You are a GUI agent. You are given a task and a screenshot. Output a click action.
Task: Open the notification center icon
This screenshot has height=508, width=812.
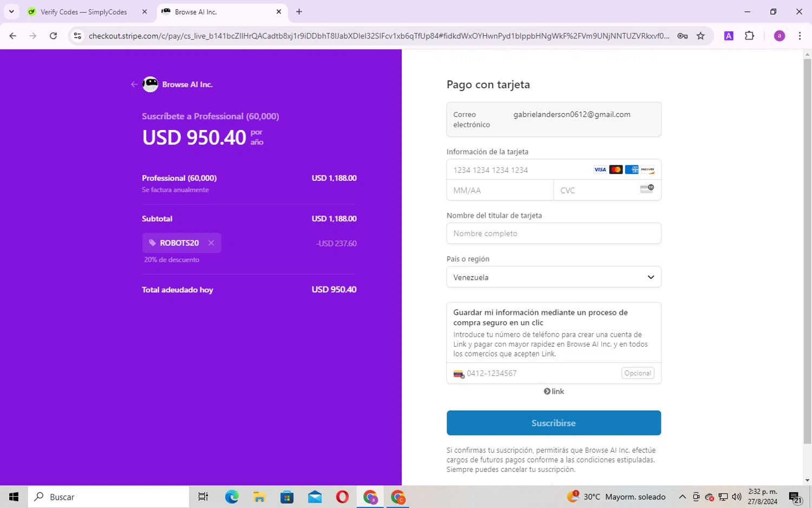click(x=795, y=497)
